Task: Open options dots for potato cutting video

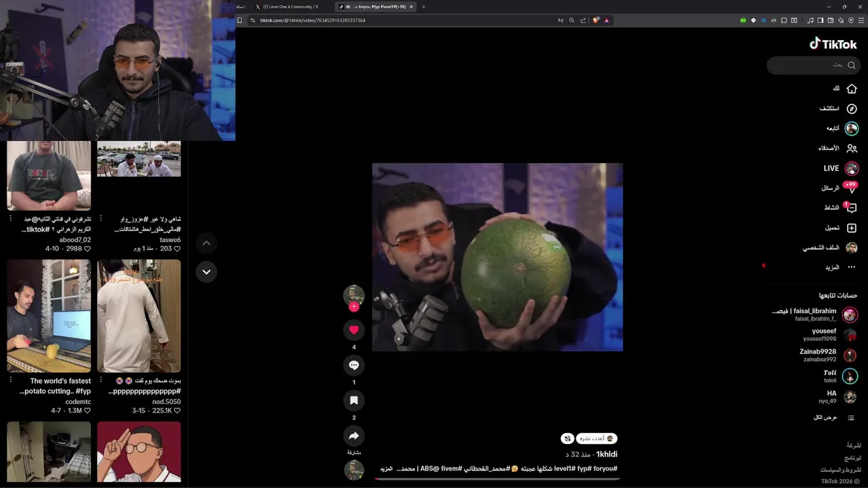Action: coord(11,380)
